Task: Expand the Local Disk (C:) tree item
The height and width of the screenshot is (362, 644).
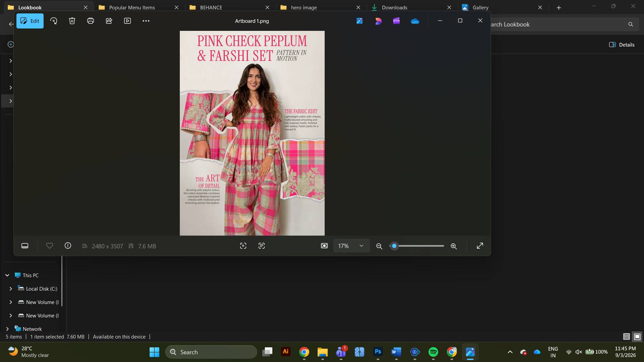Action: 11,289
